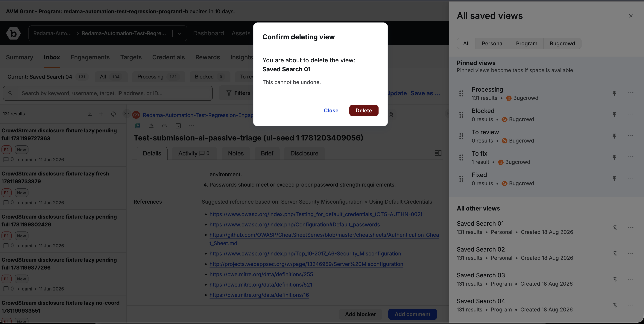This screenshot has width=644, height=324.
Task: Unpin the To fix pinned view
Action: [614, 157]
